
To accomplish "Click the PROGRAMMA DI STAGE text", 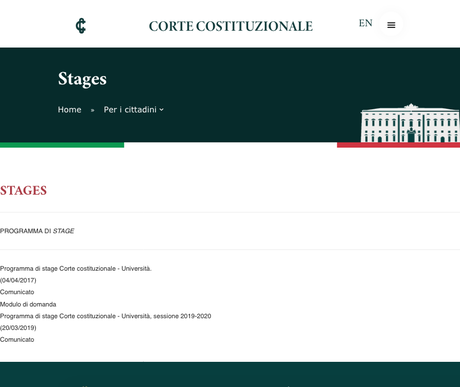I will pyautogui.click(x=37, y=231).
